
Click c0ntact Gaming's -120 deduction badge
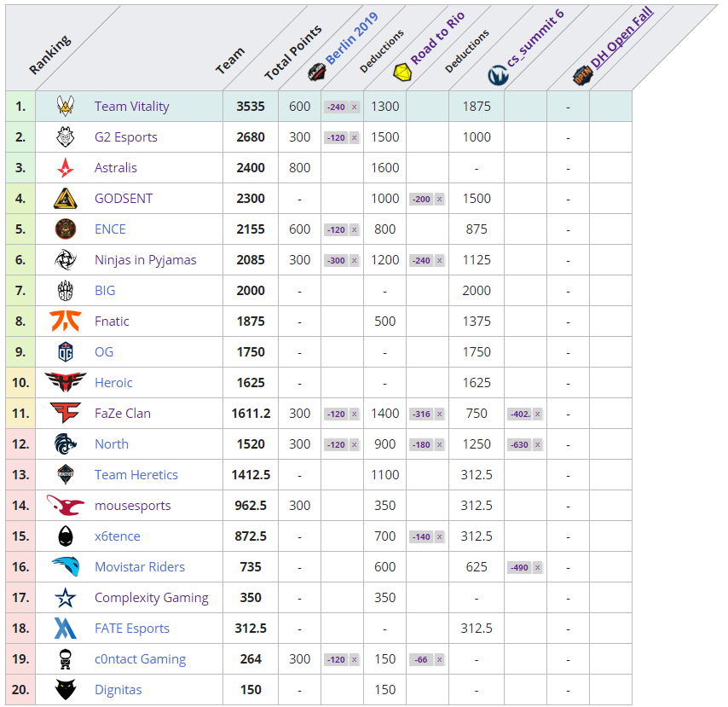point(337,659)
